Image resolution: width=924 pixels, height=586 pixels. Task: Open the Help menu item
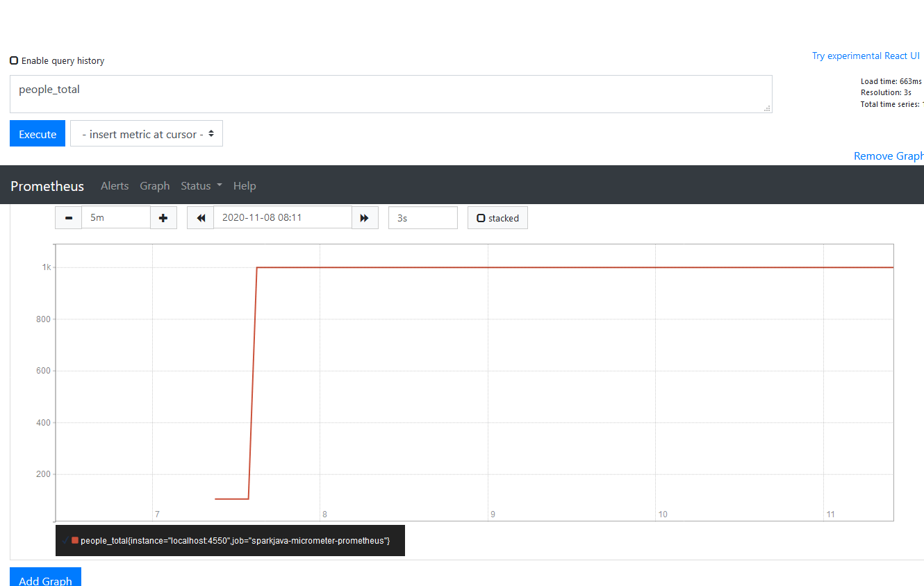click(245, 185)
